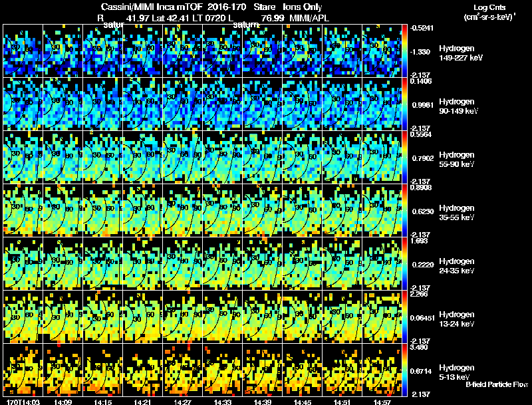
Task: Click the 'Hydrogen 5-13 keV' row label
Action: [457, 372]
